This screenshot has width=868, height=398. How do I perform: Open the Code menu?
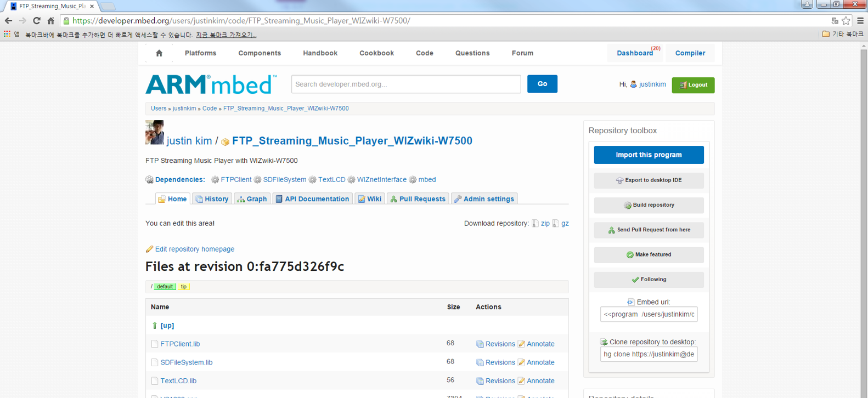[x=425, y=53]
